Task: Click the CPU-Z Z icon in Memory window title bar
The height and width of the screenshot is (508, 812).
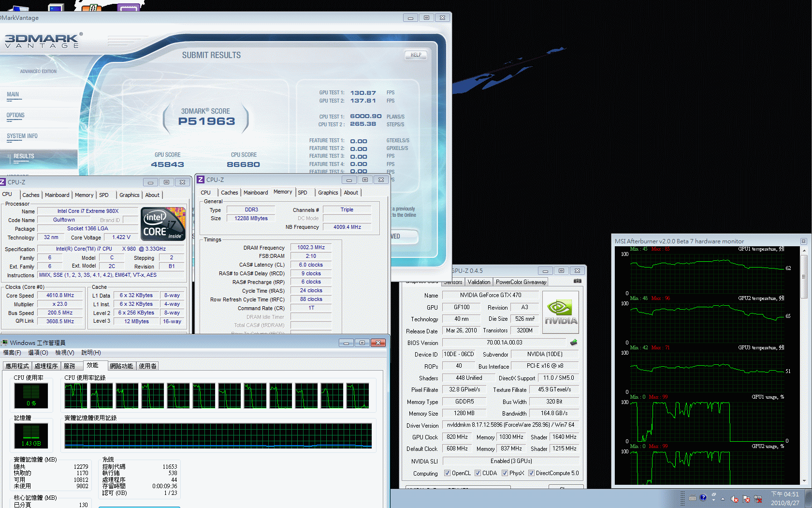Action: 201,179
